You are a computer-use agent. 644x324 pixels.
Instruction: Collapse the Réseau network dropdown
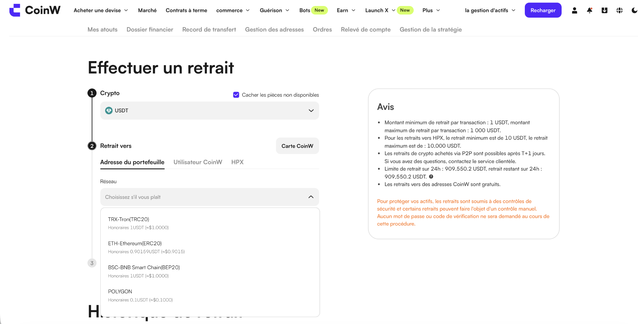pyautogui.click(x=209, y=197)
